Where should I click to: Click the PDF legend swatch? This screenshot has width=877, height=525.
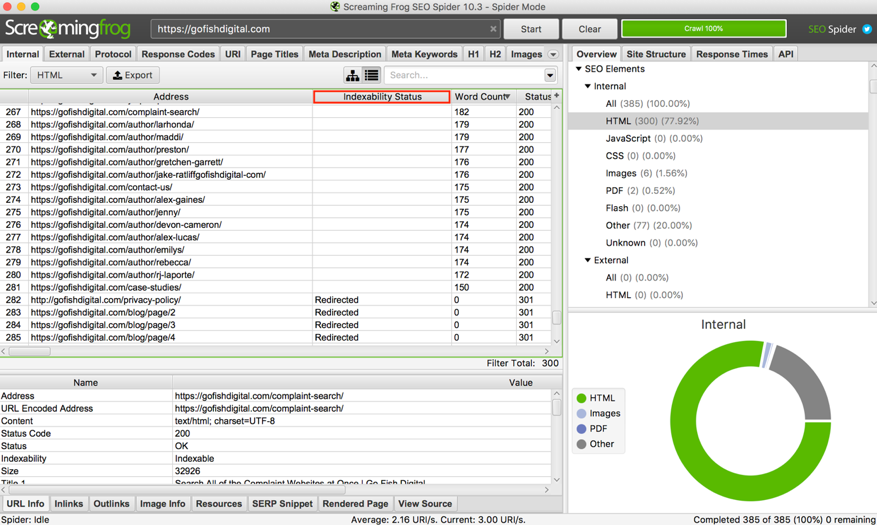click(x=581, y=429)
